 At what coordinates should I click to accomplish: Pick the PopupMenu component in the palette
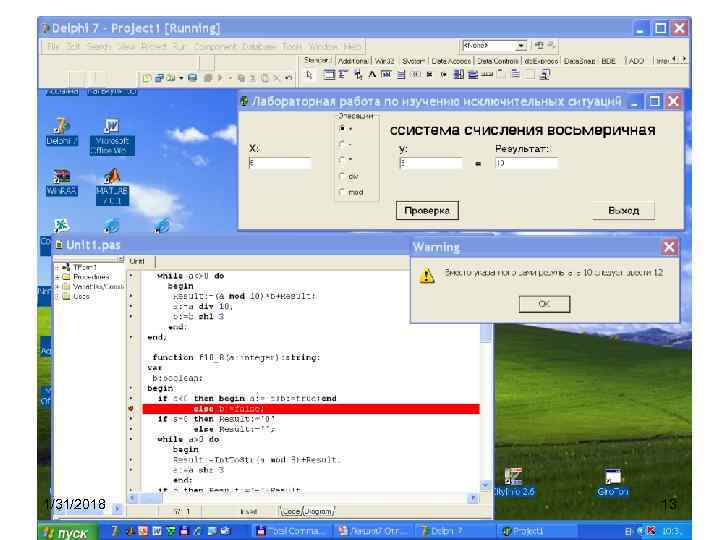[358, 74]
